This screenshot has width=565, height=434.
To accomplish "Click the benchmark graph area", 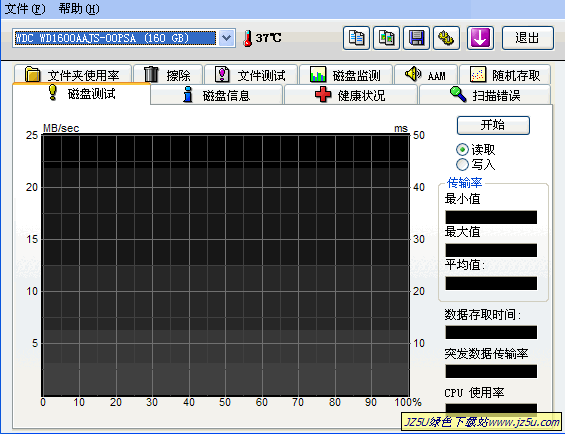I will click(226, 265).
